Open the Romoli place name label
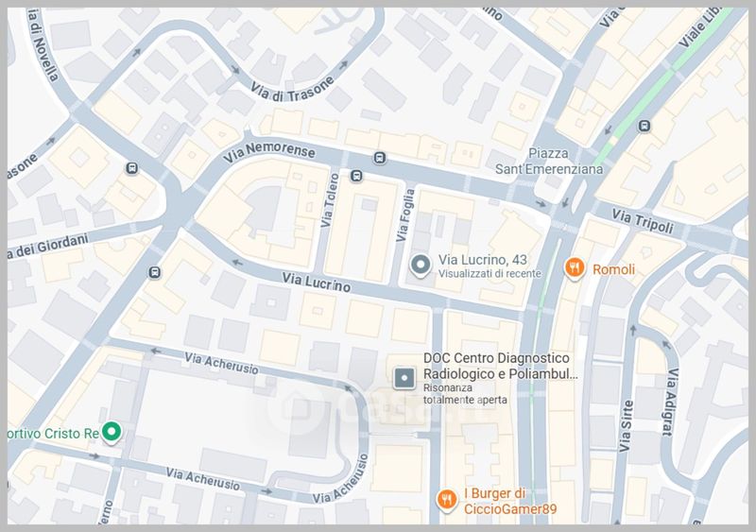This screenshot has width=756, height=532. tap(613, 269)
